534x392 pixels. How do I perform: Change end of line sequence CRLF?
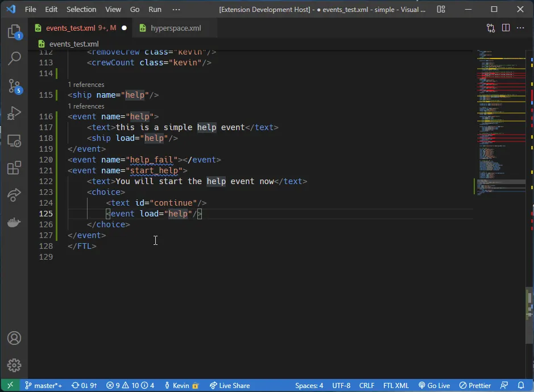click(366, 385)
